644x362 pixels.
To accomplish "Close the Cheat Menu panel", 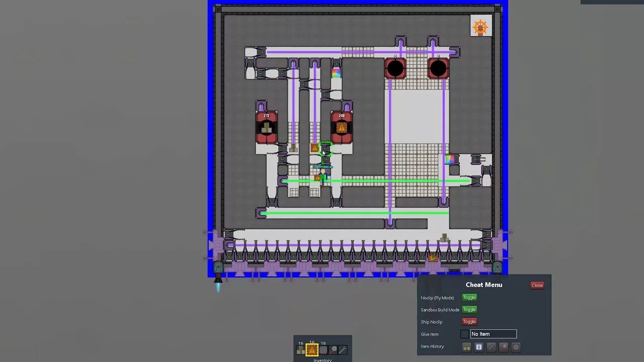I will pyautogui.click(x=537, y=286).
